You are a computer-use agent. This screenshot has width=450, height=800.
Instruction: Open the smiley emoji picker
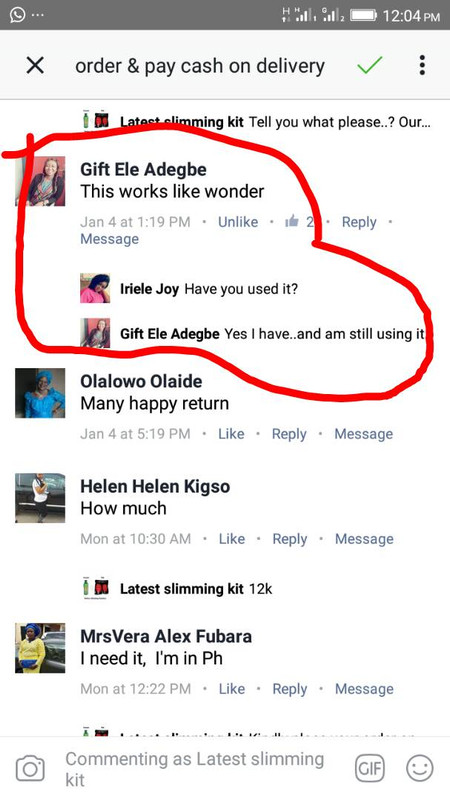click(419, 768)
